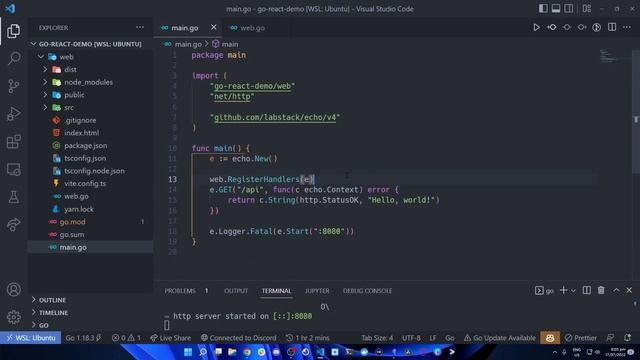Click the Prettier status item
The height and width of the screenshot is (360, 640).
pyautogui.click(x=581, y=338)
